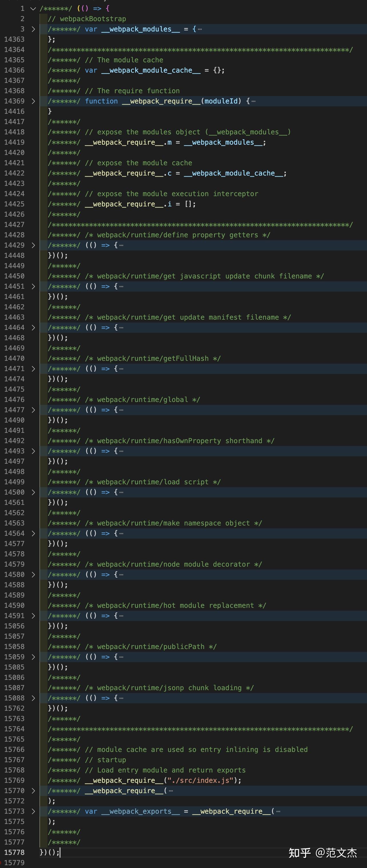Click '__webpack_module_cache__' in the var declaration
Viewport: 367px width, 868px height.
pyautogui.click(x=151, y=70)
